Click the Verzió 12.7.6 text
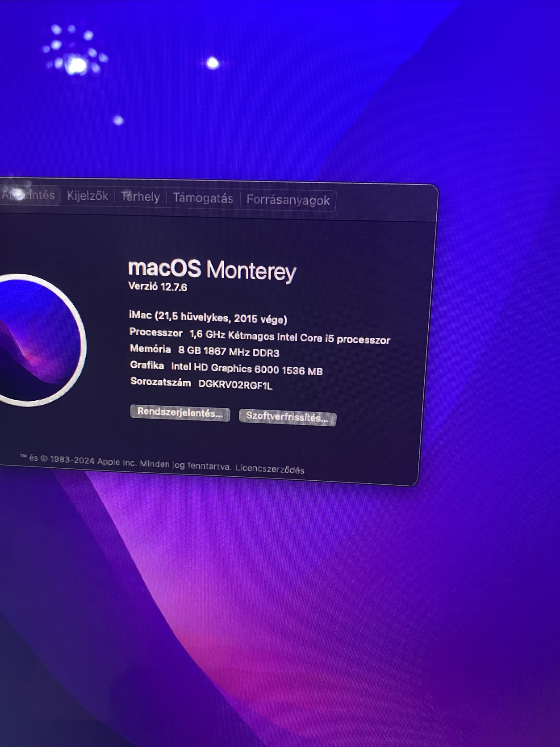 click(x=158, y=286)
